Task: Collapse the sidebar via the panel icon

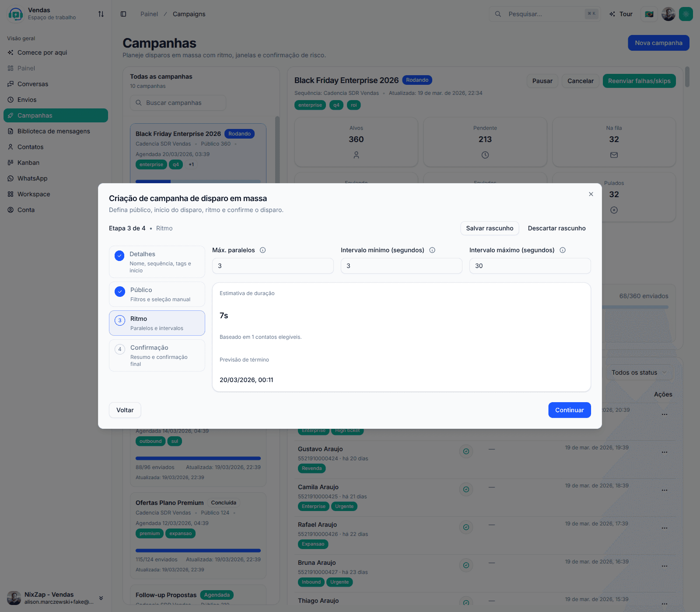Action: [123, 14]
